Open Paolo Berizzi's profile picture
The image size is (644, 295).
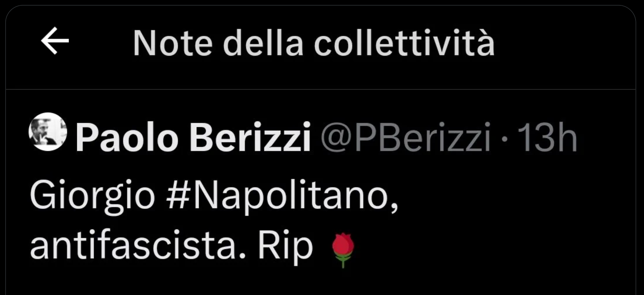pos(48,132)
